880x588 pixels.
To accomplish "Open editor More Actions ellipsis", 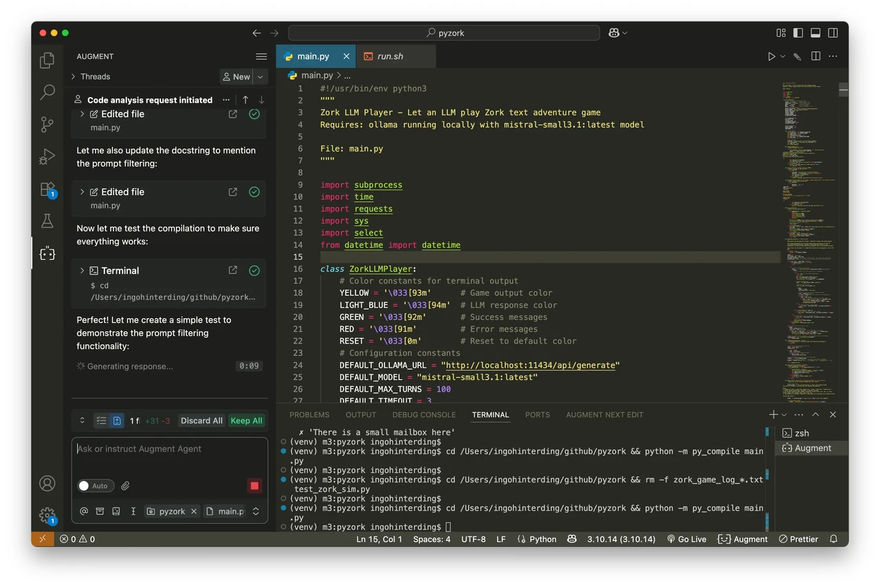I will tap(834, 56).
